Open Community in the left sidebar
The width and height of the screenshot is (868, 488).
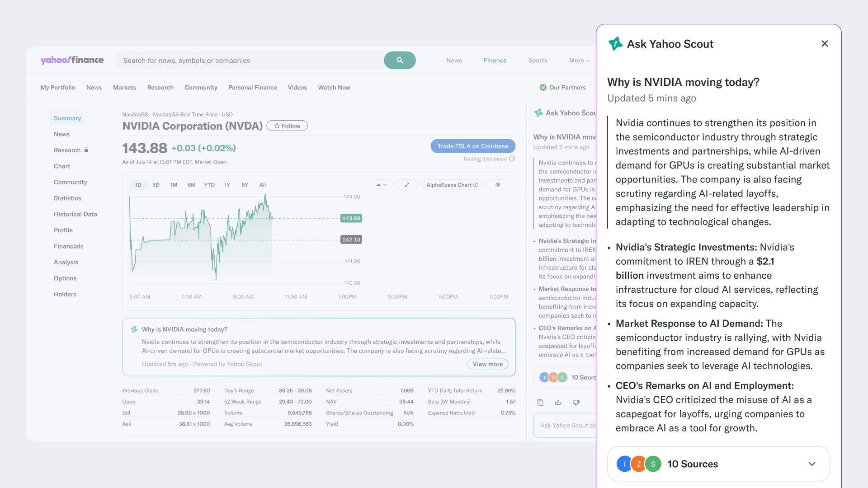click(71, 182)
